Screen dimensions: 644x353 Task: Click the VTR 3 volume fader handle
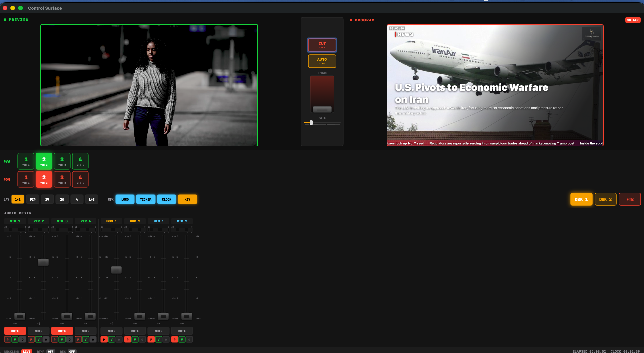[67, 316]
